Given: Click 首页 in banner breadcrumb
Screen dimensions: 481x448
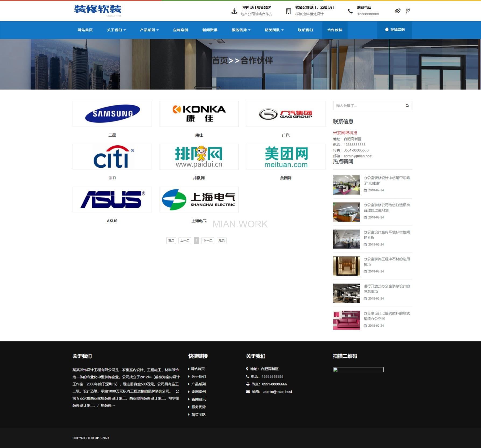Looking at the screenshot, I should pyautogui.click(x=220, y=61).
